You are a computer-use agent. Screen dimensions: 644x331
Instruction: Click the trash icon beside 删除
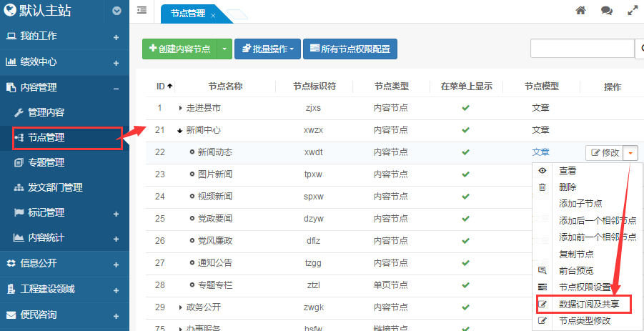pos(543,187)
